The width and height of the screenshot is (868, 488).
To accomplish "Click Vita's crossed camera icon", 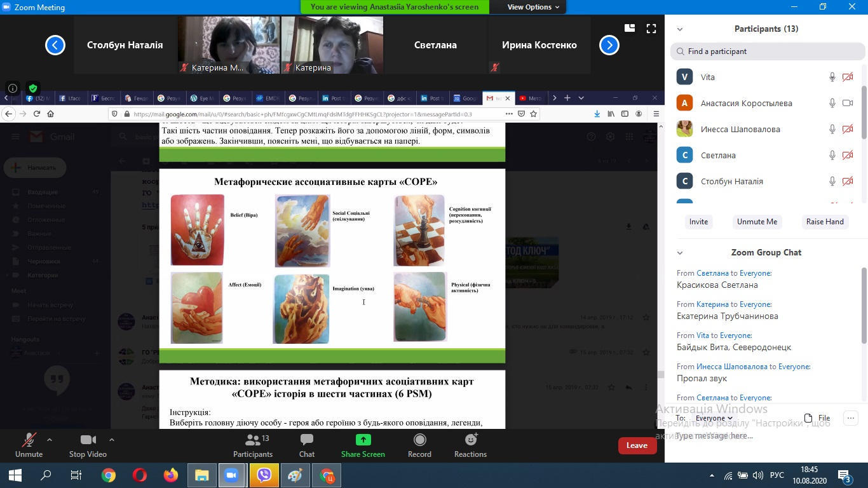I will tap(848, 77).
